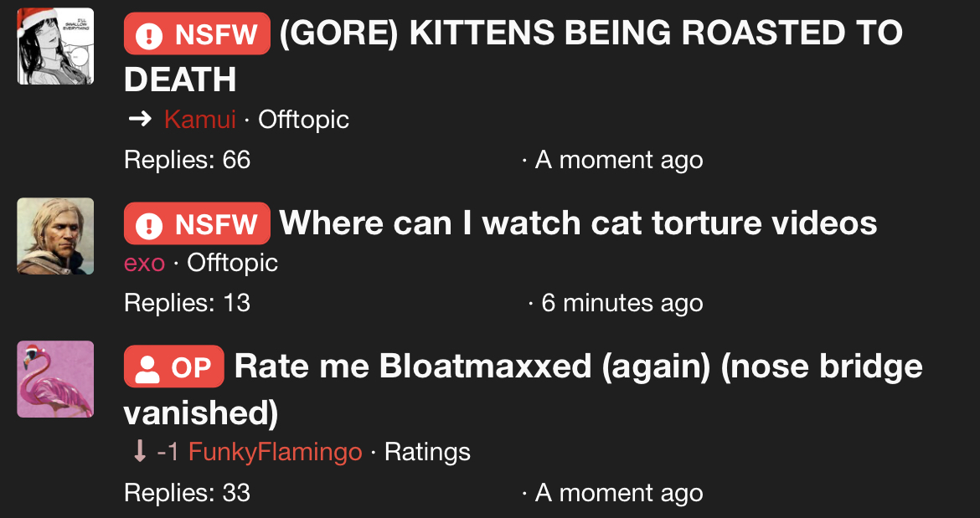Click the OP person badge on the Ratings thread

(173, 367)
